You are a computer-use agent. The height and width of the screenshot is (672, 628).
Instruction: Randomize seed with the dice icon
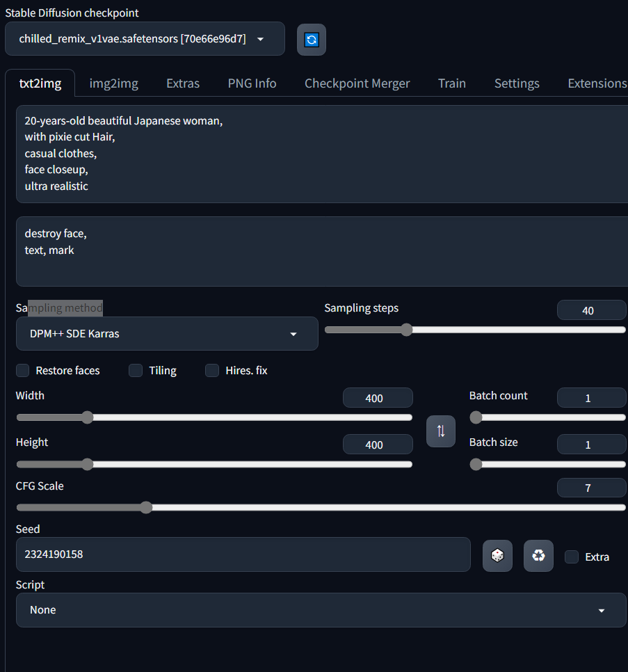[x=497, y=555]
